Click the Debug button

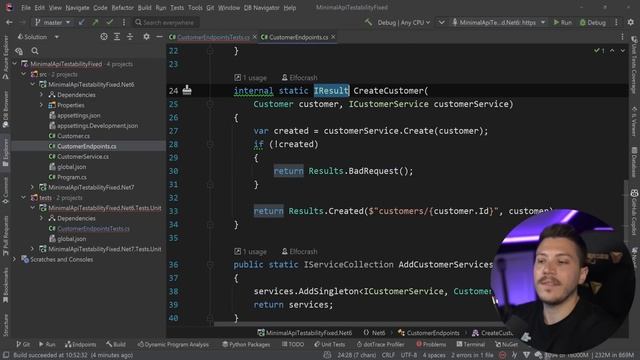coord(593,22)
